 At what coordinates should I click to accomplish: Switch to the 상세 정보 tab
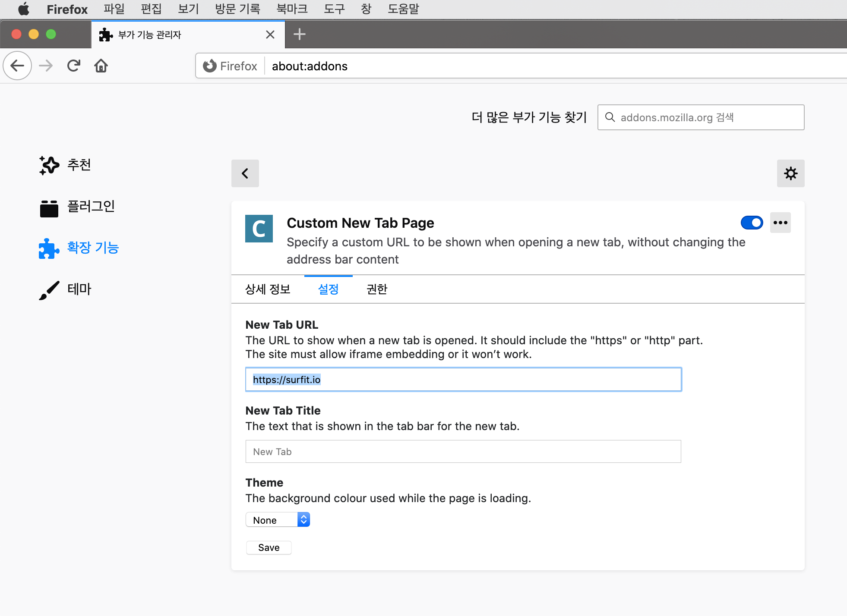268,289
